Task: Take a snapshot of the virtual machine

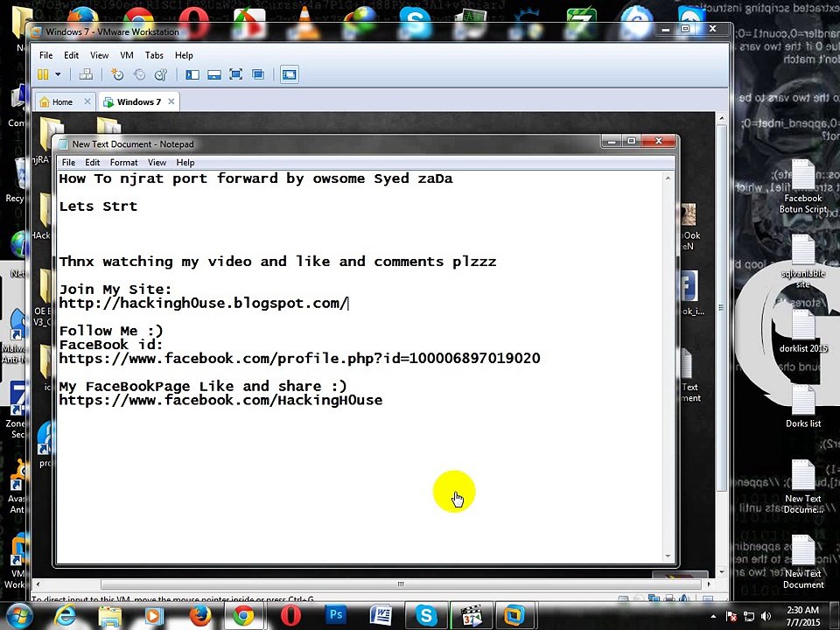Action: pos(116,74)
